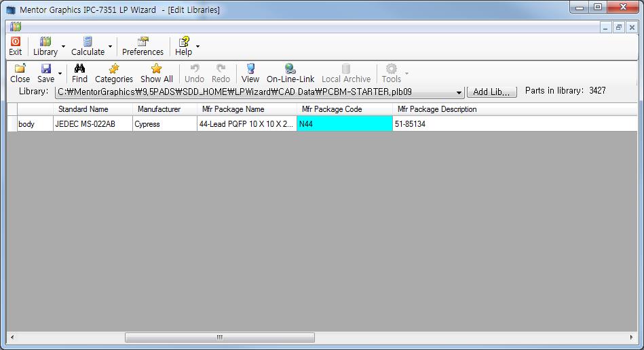Close the LP Wizard main window
This screenshot has height=350, width=644.
(623, 7)
